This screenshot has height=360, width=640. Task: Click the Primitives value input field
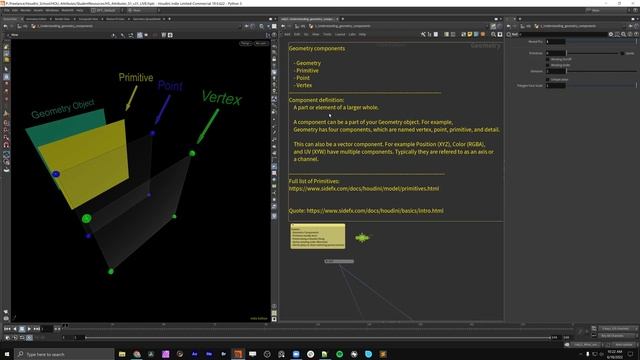coord(556,53)
